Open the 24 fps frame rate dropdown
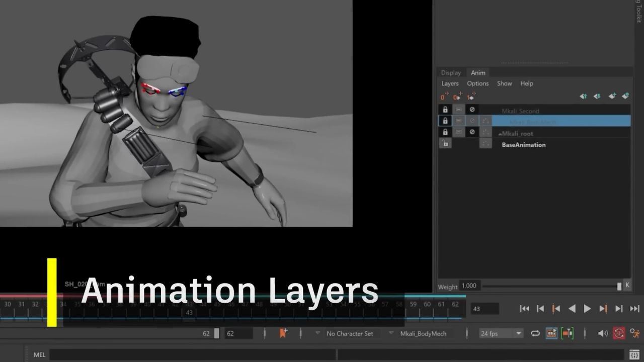 point(501,333)
